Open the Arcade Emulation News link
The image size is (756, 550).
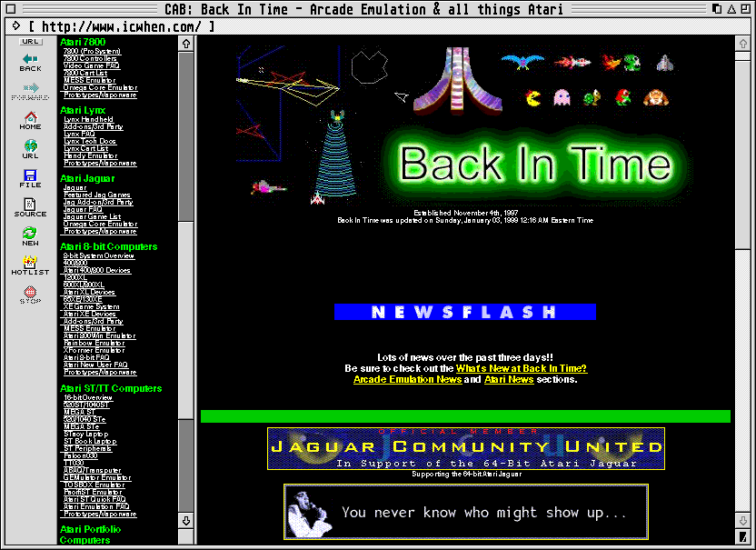pos(408,380)
